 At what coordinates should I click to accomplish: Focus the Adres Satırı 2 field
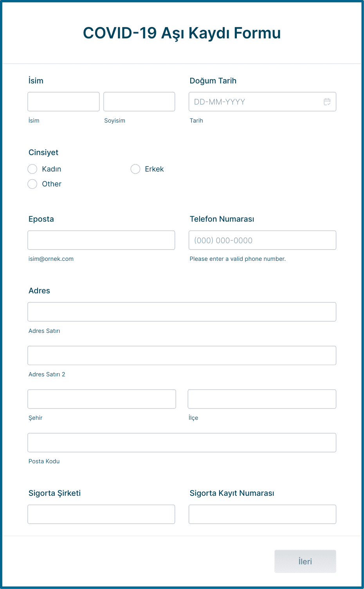[x=182, y=356]
